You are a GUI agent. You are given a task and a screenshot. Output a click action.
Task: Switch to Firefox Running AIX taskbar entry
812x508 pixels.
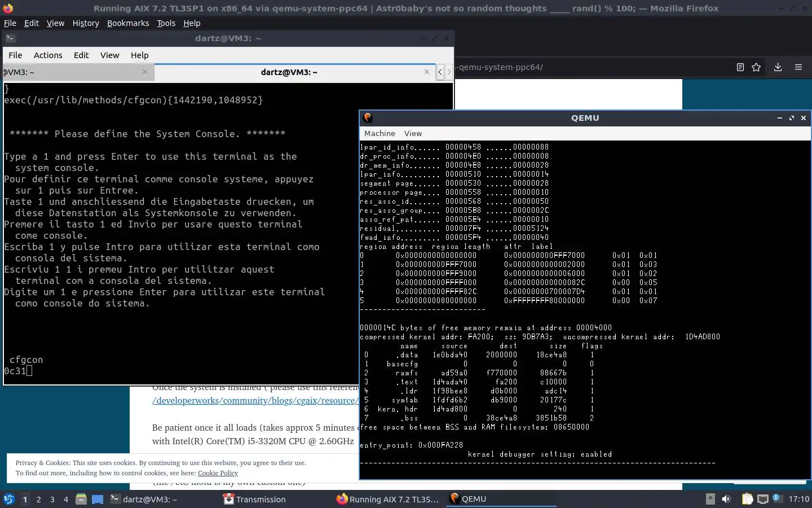tap(388, 499)
